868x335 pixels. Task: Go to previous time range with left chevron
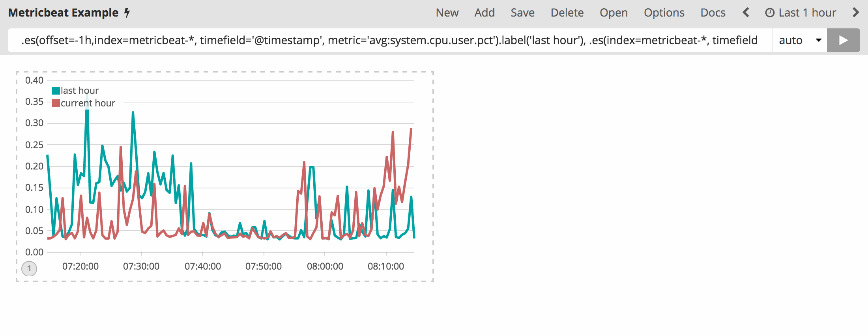coord(746,13)
